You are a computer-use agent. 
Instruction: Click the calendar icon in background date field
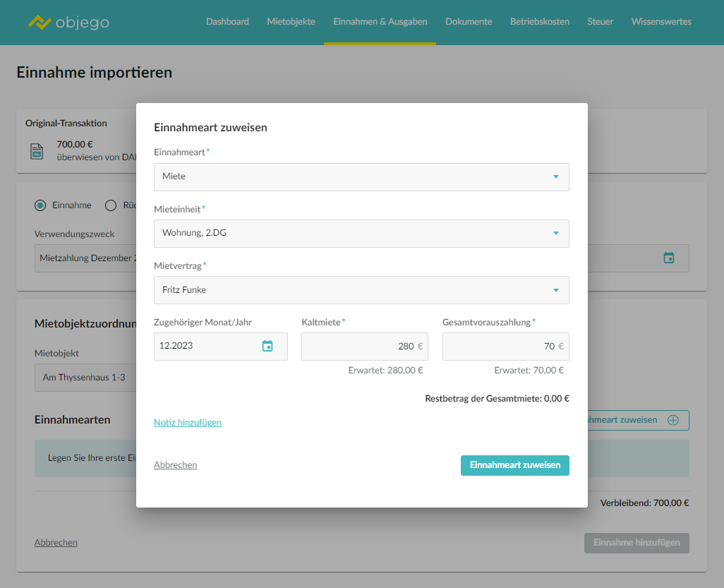669,258
